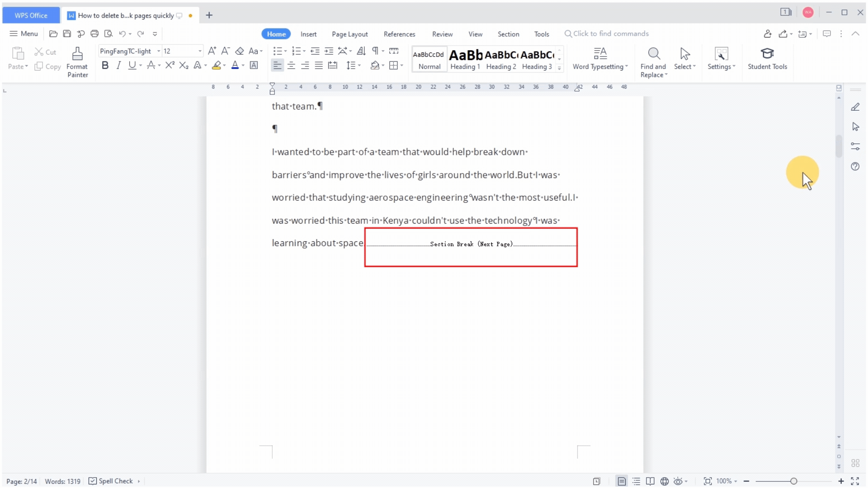Click the numbered list icon
Screen dimensions: 868x488
click(x=296, y=51)
